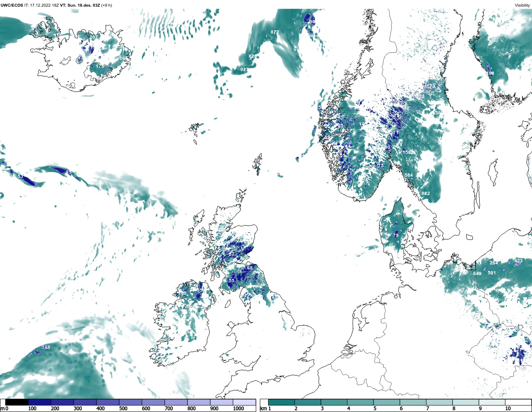Image resolution: width=532 pixels, height=412 pixels.
Task: Choose the 4–5 km legend swatch
Action: pyautogui.click(x=360, y=402)
